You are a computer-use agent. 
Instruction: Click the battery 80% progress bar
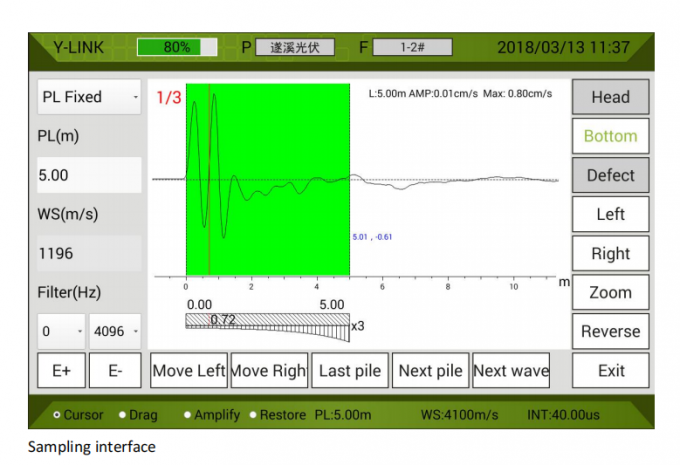pos(177,47)
